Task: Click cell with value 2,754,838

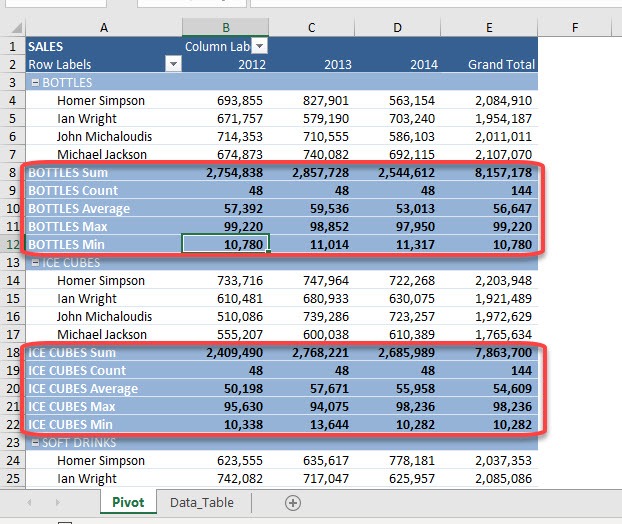Action: pos(225,173)
